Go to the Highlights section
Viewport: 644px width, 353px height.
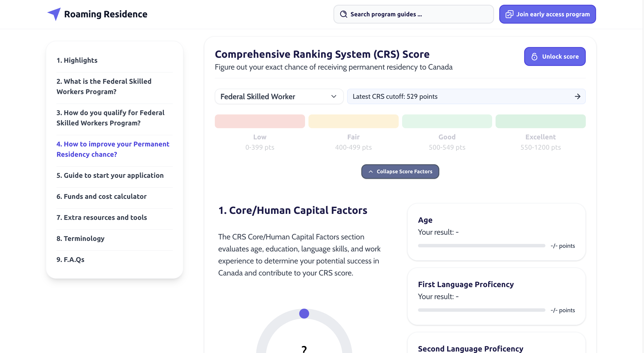[x=77, y=60]
